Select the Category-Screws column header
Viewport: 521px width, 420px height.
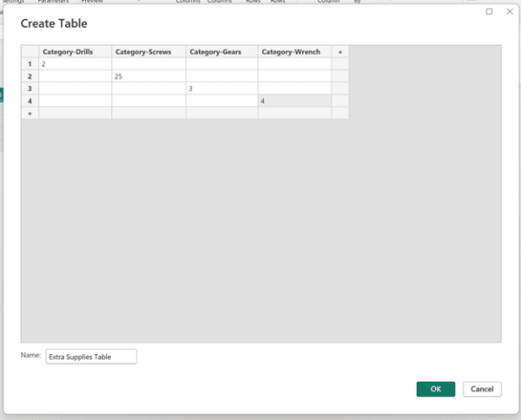pos(148,52)
